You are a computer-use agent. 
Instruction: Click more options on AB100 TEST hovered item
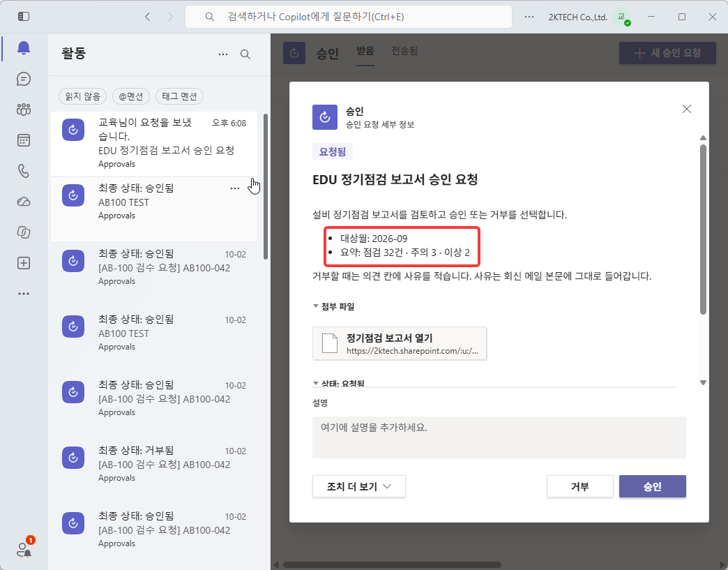[x=235, y=188]
